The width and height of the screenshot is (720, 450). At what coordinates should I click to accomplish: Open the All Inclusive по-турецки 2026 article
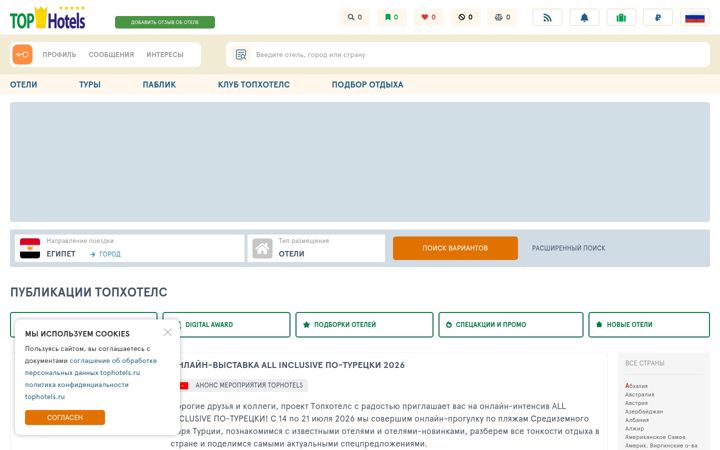pos(292,365)
